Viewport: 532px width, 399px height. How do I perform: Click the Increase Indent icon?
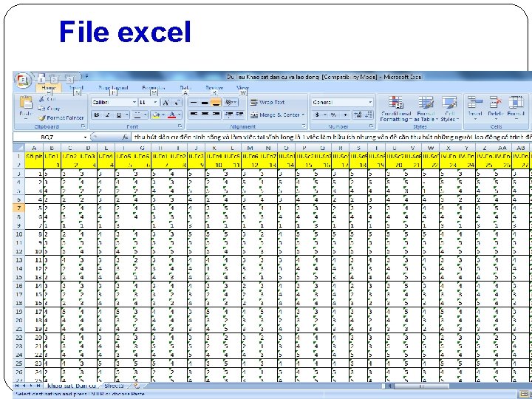[x=239, y=115]
